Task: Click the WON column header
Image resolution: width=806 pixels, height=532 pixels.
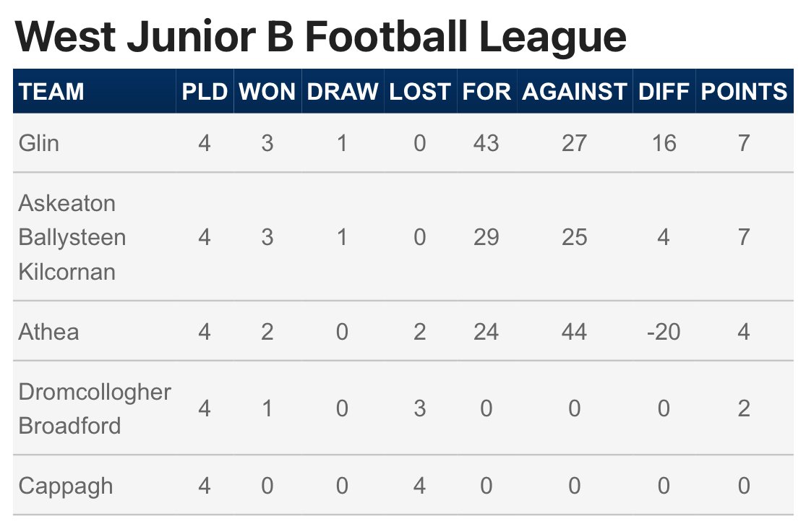Action: (267, 92)
